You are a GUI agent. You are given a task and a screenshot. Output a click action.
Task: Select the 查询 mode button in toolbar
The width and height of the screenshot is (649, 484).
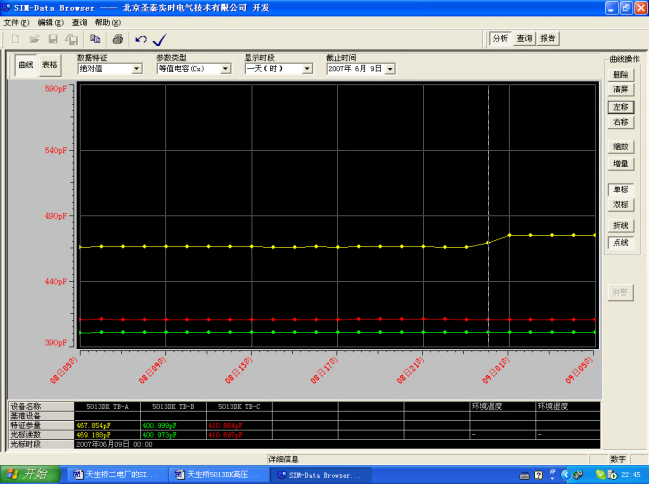[x=524, y=39]
